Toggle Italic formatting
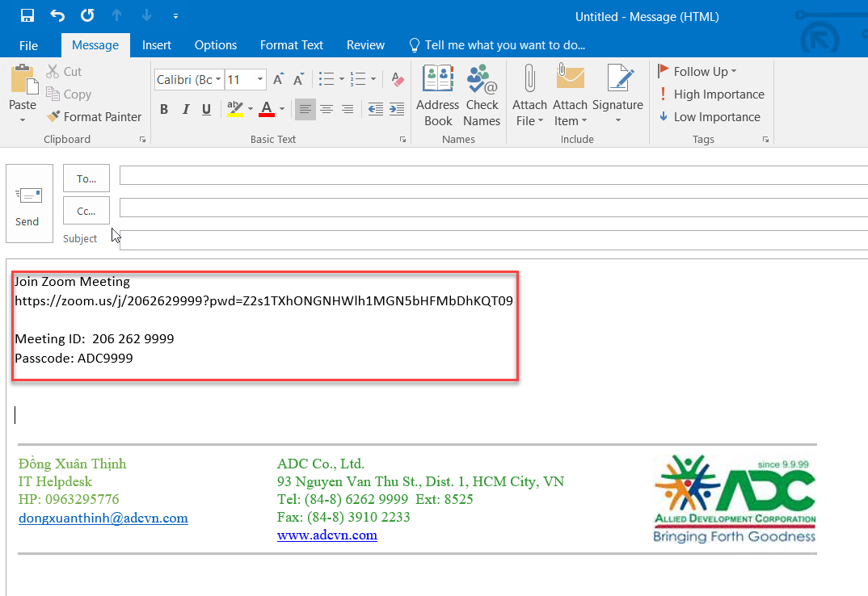 click(185, 109)
